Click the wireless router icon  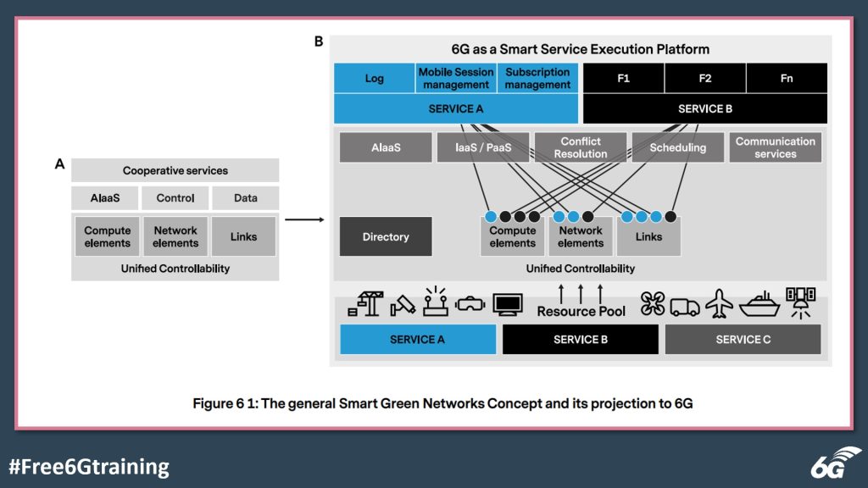[436, 302]
